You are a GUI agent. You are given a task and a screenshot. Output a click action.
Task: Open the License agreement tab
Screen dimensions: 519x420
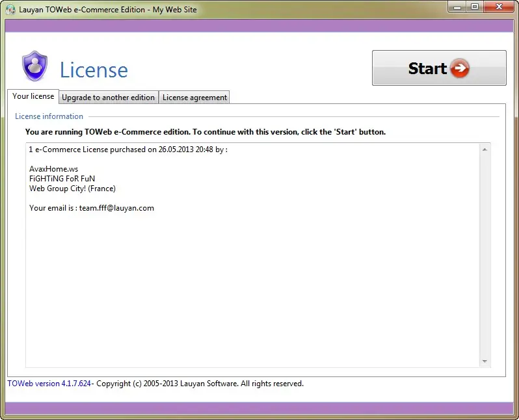pos(194,98)
